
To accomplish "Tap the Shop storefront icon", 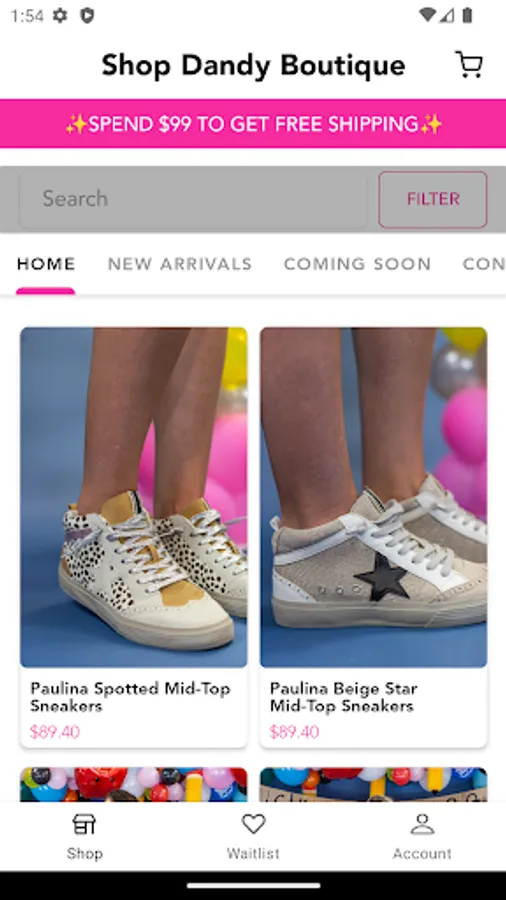I will [84, 824].
